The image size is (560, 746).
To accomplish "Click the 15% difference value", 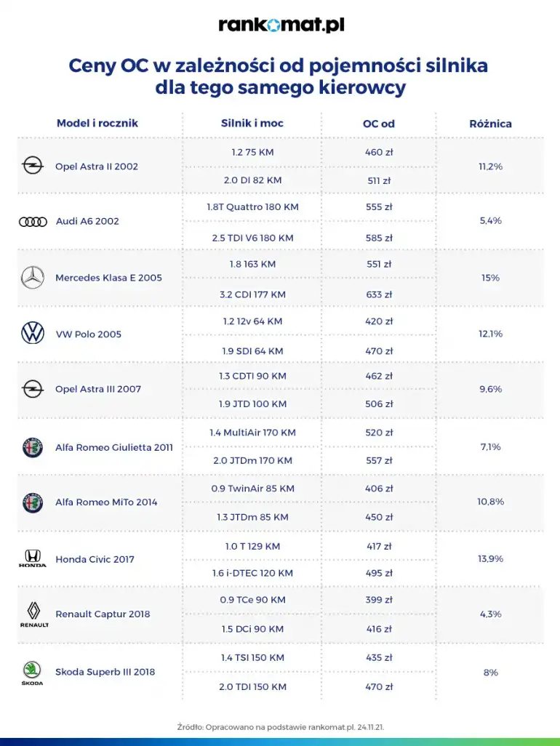I will coord(490,278).
